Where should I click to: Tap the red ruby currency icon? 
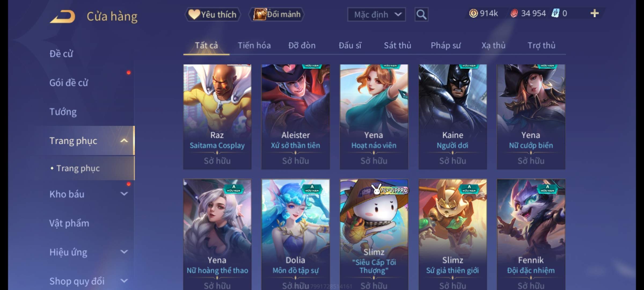tap(514, 13)
